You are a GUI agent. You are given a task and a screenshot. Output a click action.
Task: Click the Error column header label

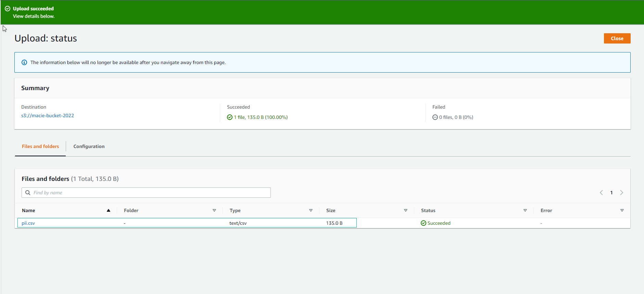tap(546, 210)
